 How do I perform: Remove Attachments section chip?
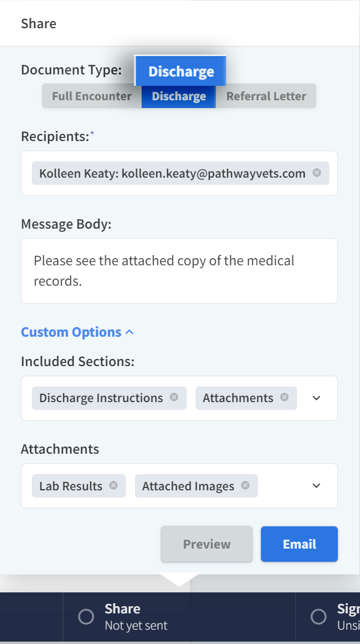(284, 397)
